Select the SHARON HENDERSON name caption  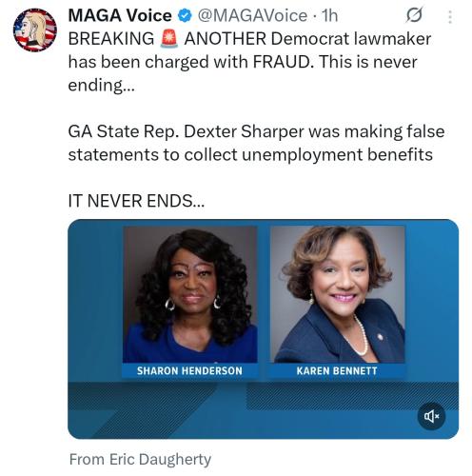tap(189, 370)
